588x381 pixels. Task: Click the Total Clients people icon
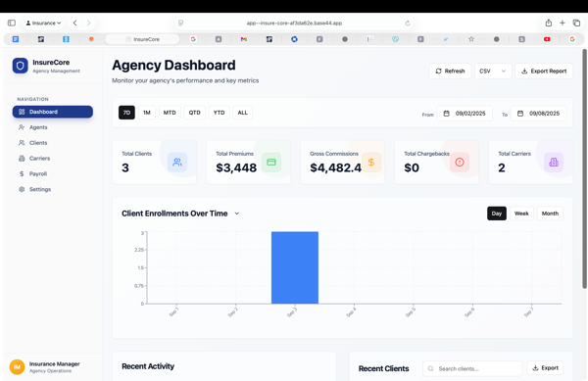[177, 163]
